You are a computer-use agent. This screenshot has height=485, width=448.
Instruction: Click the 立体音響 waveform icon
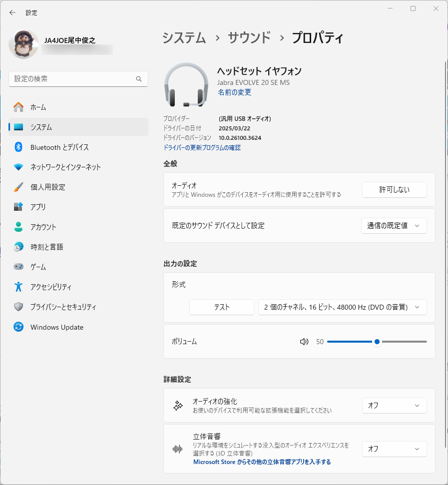[x=177, y=449]
